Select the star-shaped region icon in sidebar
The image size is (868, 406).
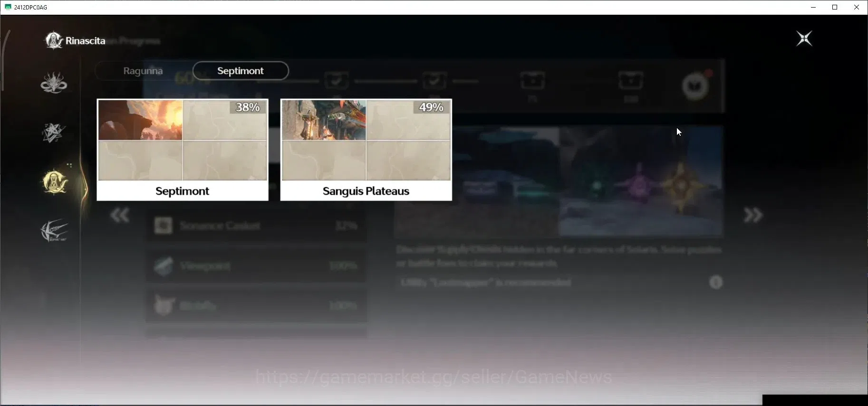pyautogui.click(x=53, y=133)
